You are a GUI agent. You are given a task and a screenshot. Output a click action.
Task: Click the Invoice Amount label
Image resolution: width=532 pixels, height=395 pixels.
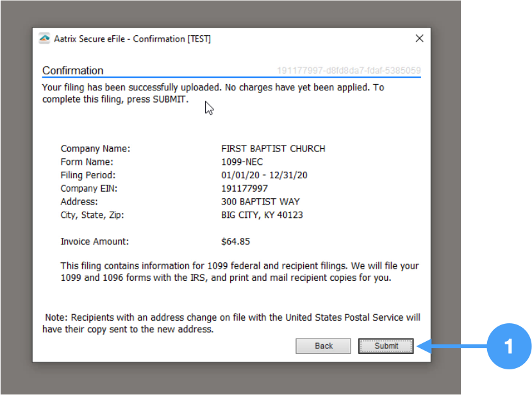[95, 242]
